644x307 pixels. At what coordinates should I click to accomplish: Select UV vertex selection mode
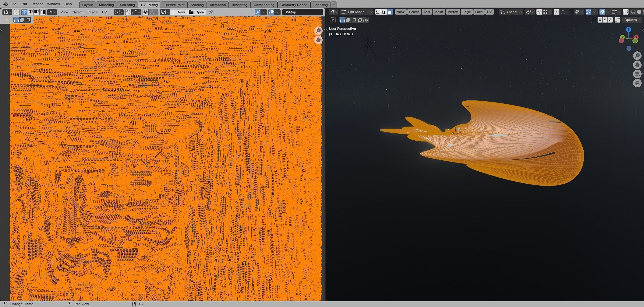pos(24,12)
